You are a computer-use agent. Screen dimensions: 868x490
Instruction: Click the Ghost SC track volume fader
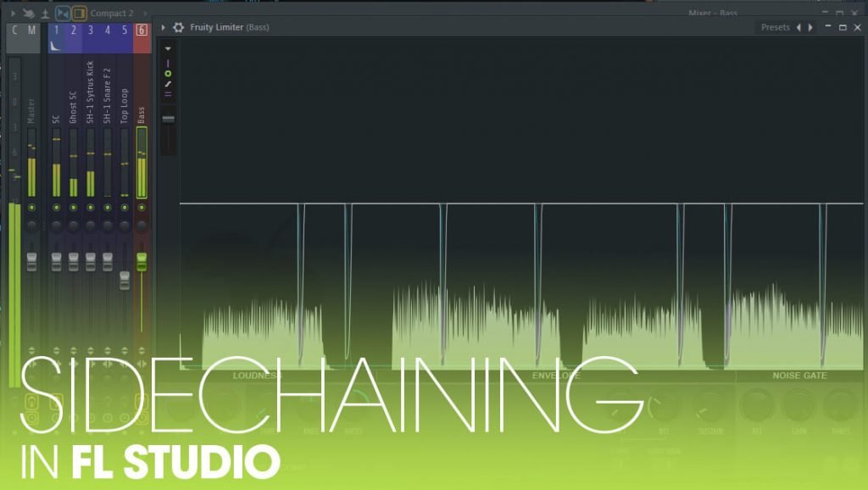[73, 262]
